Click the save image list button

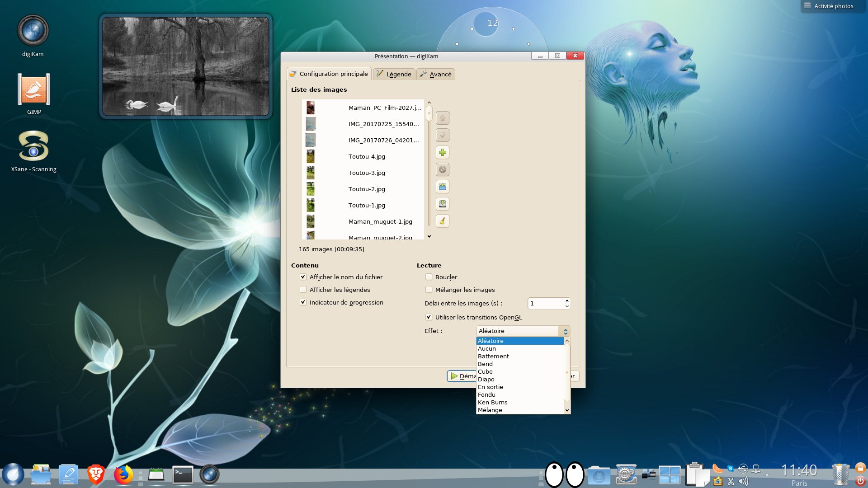[442, 204]
